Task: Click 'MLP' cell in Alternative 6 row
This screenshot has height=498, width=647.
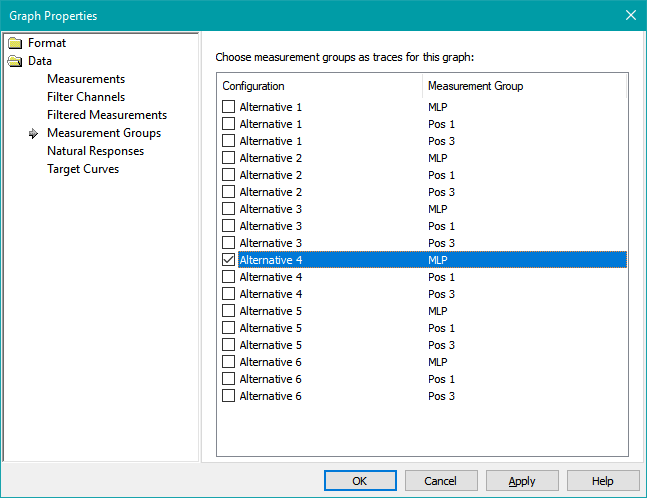Action: pyautogui.click(x=438, y=362)
